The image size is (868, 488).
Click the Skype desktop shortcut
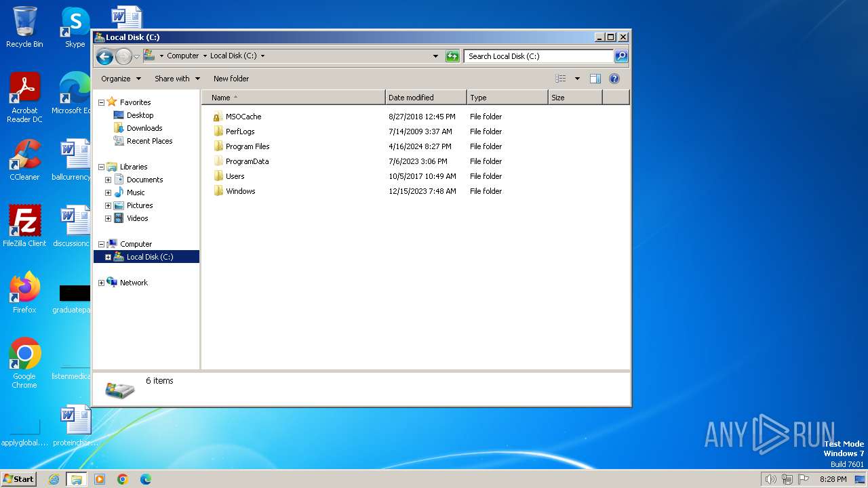[75, 27]
